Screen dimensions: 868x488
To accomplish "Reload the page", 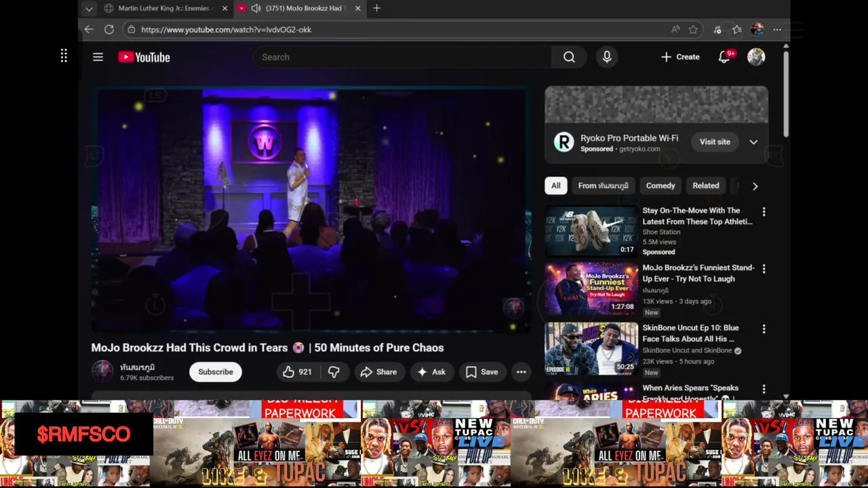I will point(108,29).
